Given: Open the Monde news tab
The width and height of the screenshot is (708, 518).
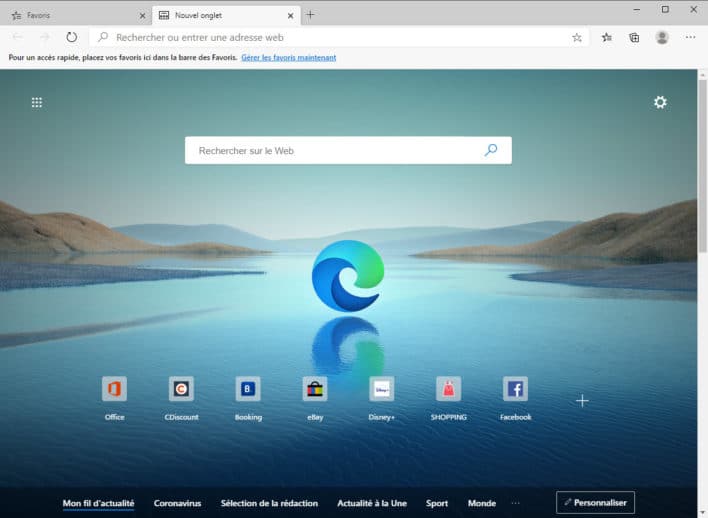Looking at the screenshot, I should pyautogui.click(x=482, y=503).
